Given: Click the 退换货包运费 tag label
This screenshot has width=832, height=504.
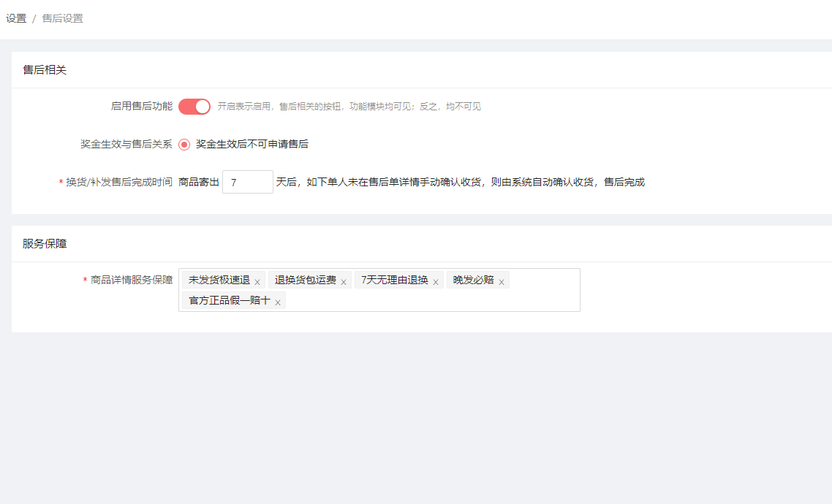Looking at the screenshot, I should 306,280.
